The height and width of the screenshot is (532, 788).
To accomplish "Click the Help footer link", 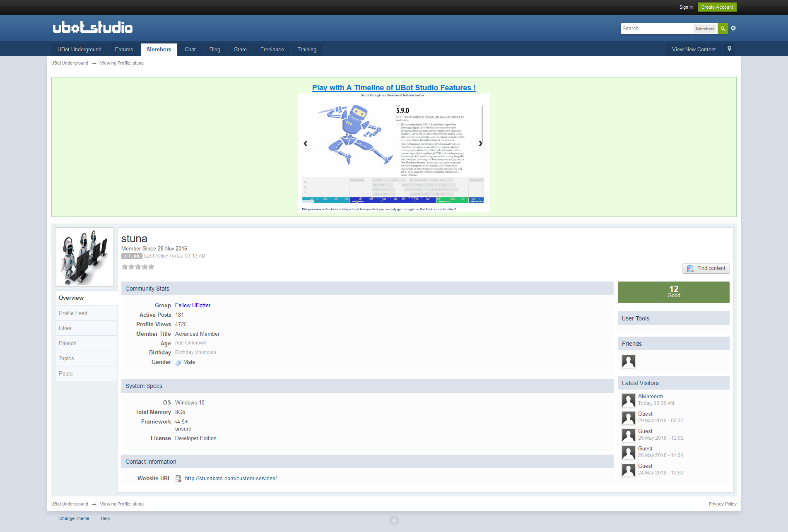I will pyautogui.click(x=105, y=519).
